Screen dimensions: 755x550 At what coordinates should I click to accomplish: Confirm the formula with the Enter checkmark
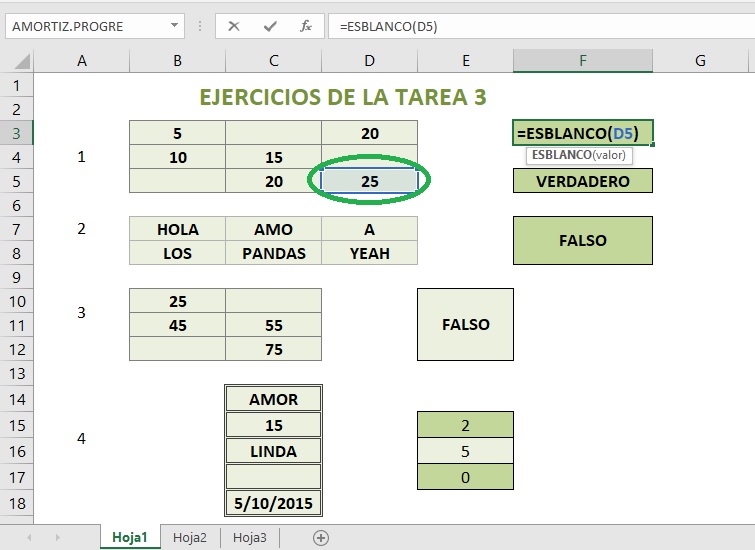coord(270,26)
